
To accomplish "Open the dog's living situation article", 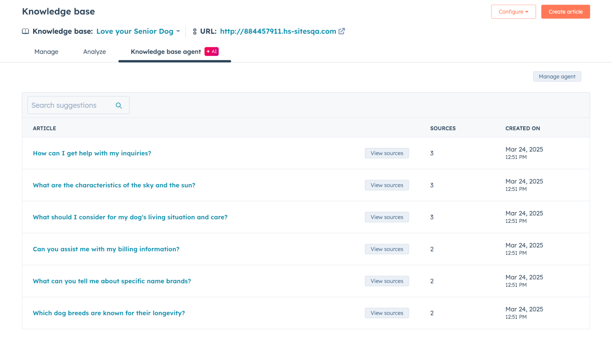I will pos(130,217).
